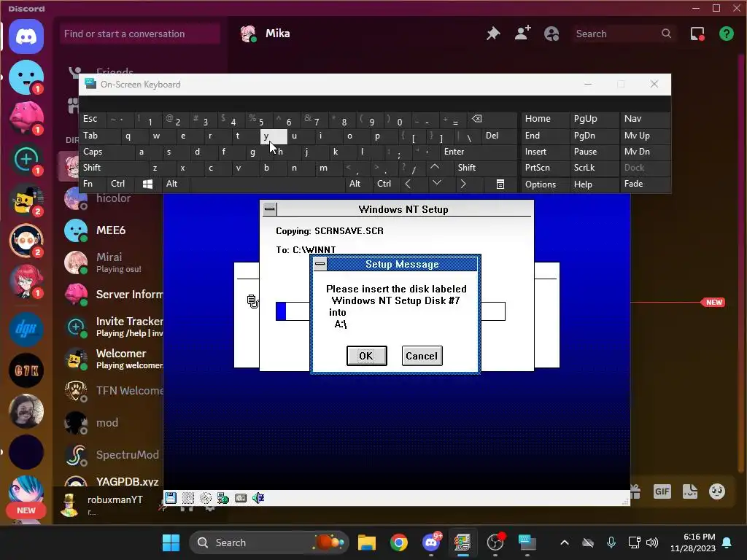Open Setup Message system menu box
This screenshot has width=747, height=560.
click(320, 264)
